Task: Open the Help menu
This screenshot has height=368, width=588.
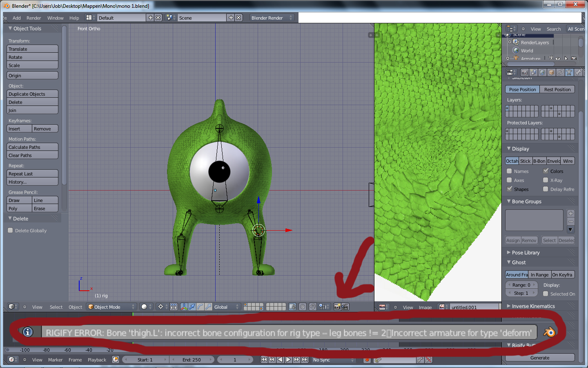Action: pyautogui.click(x=74, y=18)
